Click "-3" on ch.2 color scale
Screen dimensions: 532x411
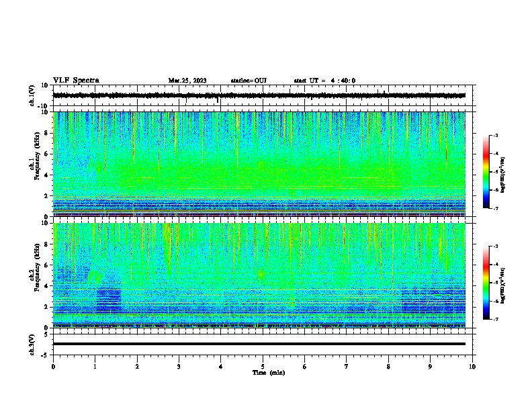[x=495, y=246]
